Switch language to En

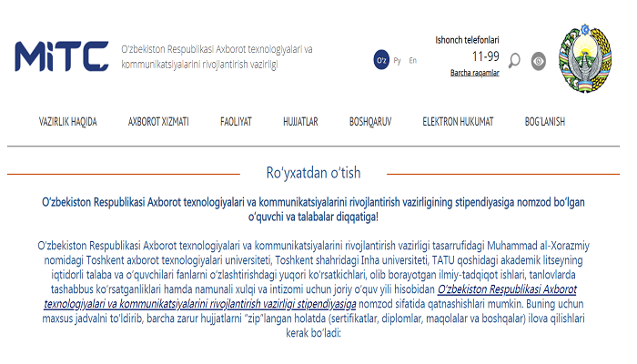[413, 61]
